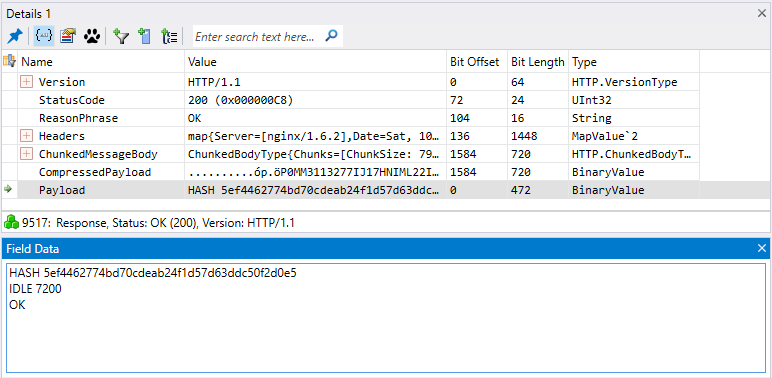Viewport: 772px width, 378px height.
Task: Click the properties window toolbar icon
Action: point(68,36)
